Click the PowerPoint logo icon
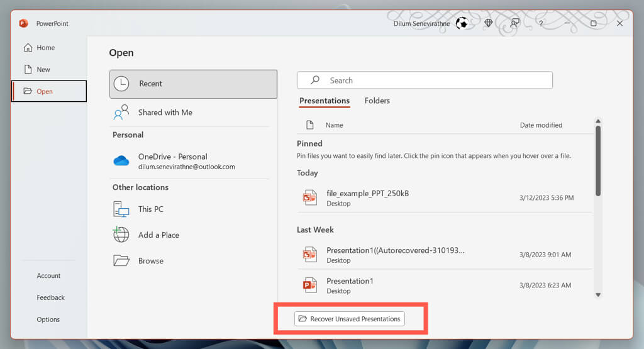This screenshot has height=349, width=644. 23,23
